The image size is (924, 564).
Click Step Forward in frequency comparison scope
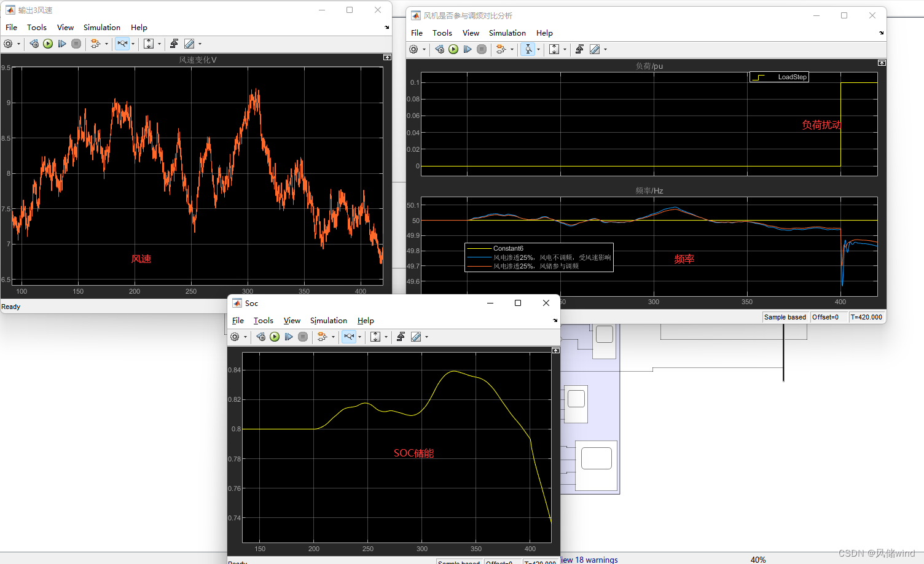(x=468, y=49)
